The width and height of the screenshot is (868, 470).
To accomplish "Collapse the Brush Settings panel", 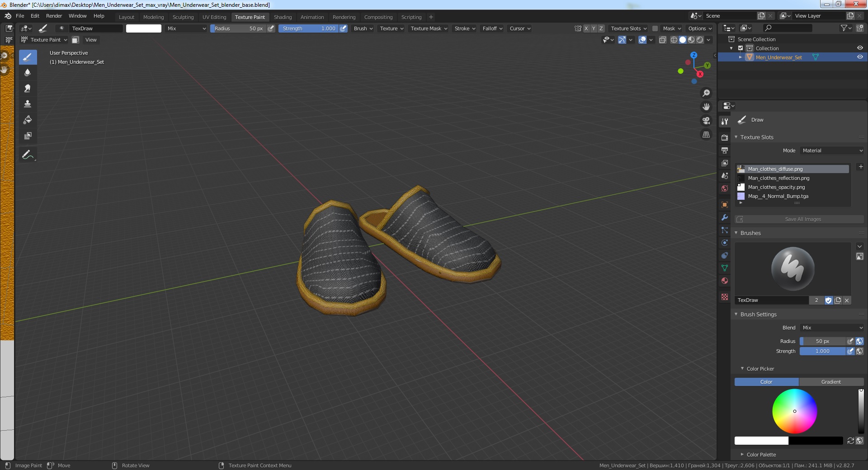I will [736, 314].
